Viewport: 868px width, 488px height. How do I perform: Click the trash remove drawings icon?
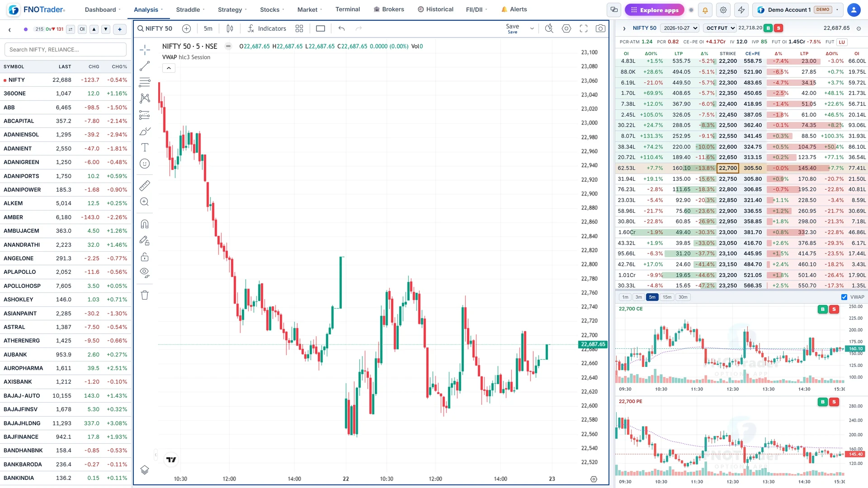145,295
